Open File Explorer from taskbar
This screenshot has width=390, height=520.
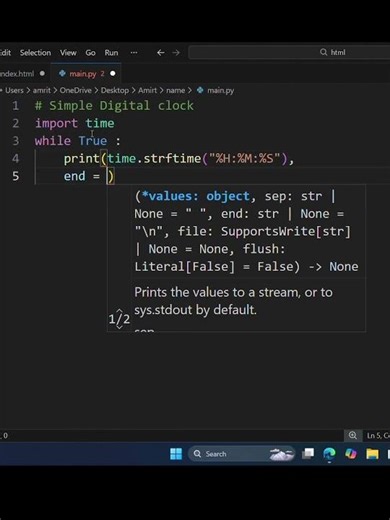pyautogui.click(x=372, y=454)
